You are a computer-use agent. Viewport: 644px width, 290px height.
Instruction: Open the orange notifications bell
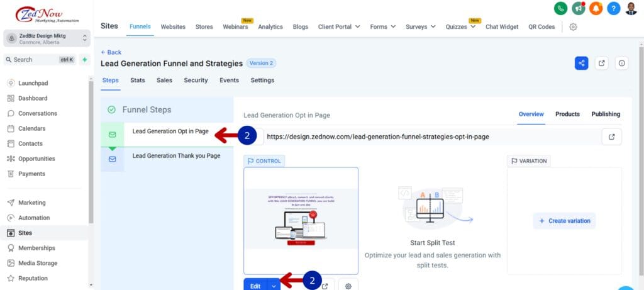pos(596,8)
